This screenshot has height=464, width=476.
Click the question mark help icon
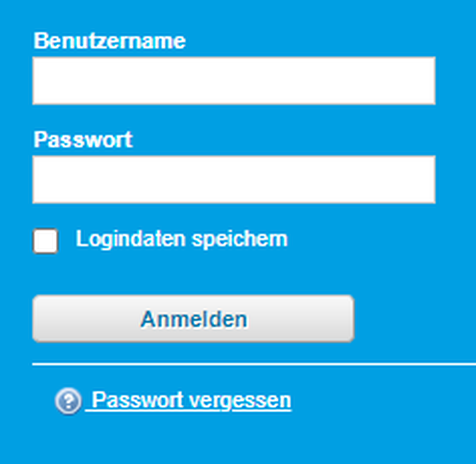click(68, 401)
